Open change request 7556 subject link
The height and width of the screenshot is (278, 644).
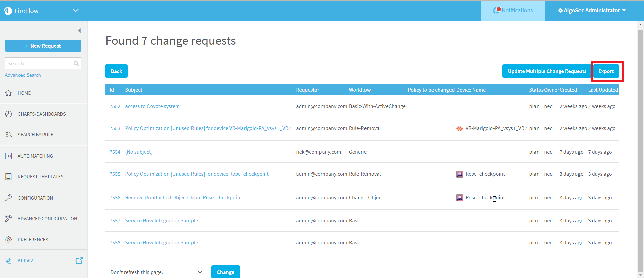click(x=183, y=198)
